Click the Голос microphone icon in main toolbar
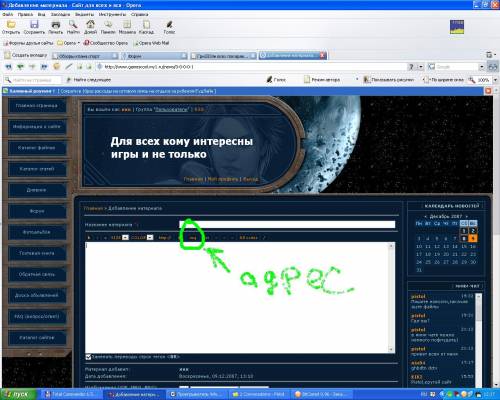Viewport: 500px width, 400px height. [x=169, y=24]
